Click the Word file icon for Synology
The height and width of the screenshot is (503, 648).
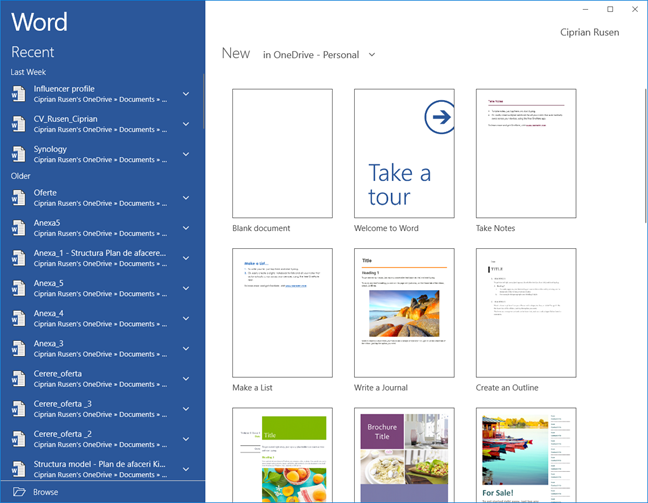pos(18,154)
